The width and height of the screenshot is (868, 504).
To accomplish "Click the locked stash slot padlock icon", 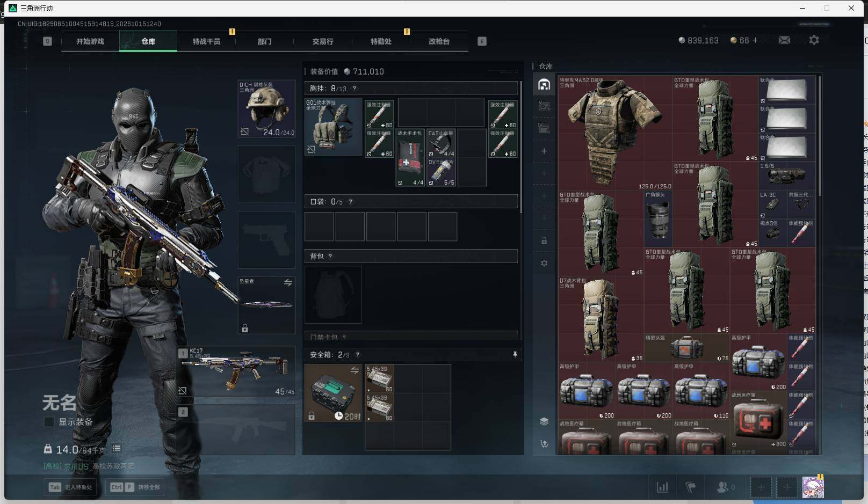I will click(544, 240).
